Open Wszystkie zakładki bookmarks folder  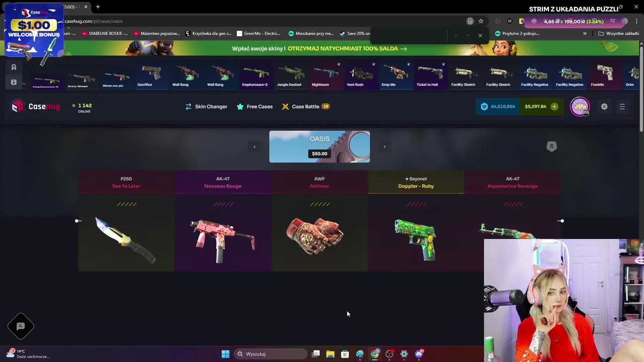[x=618, y=34]
